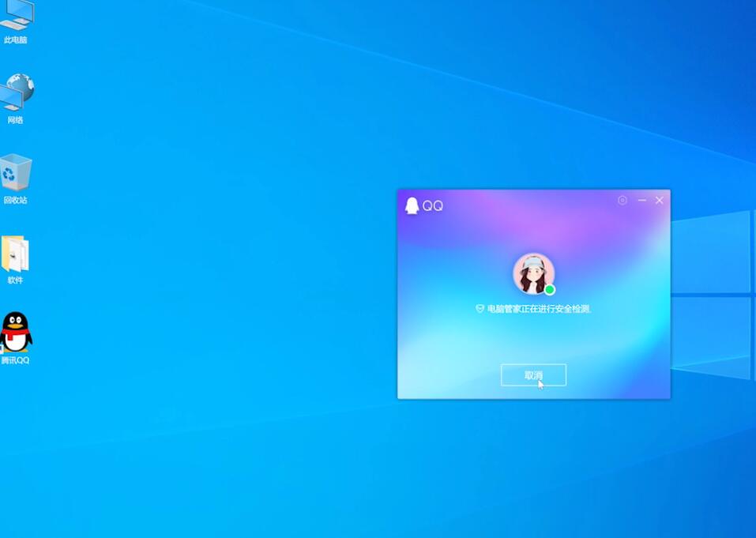Click the 回收站 label text

click(x=16, y=200)
